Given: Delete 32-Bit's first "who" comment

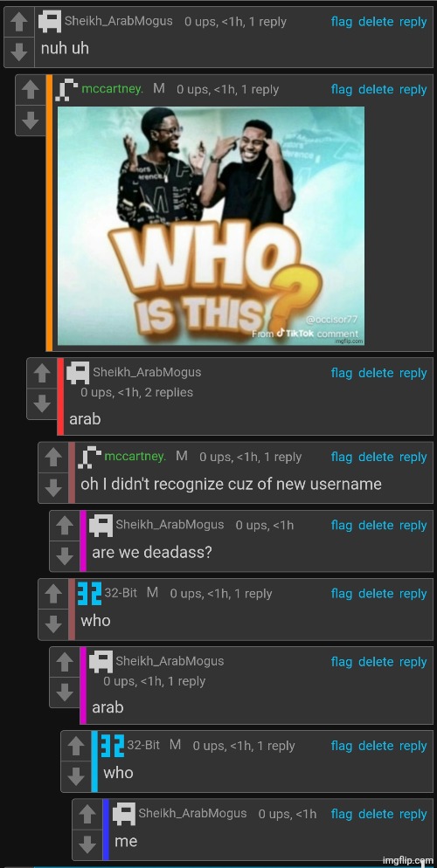Looking at the screenshot, I should 376,594.
